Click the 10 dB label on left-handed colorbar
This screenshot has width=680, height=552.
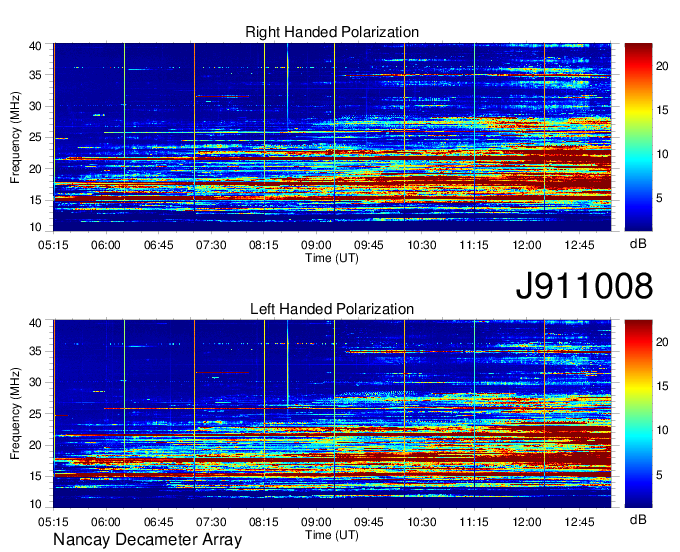[662, 431]
